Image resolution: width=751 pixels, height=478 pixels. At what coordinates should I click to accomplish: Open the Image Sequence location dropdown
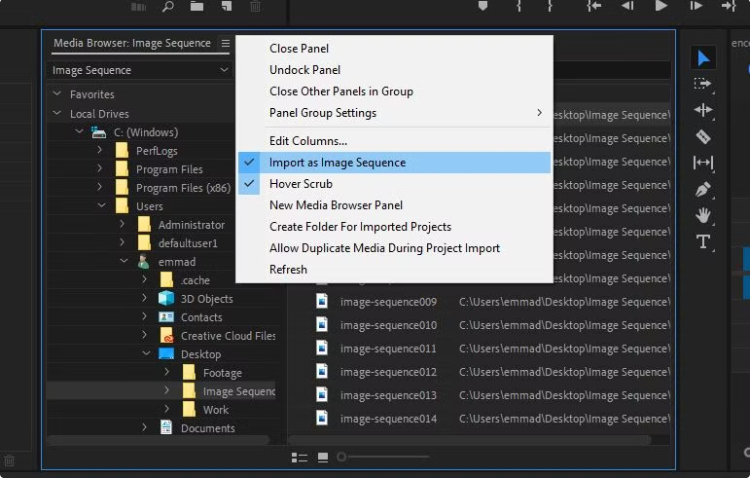click(x=140, y=70)
